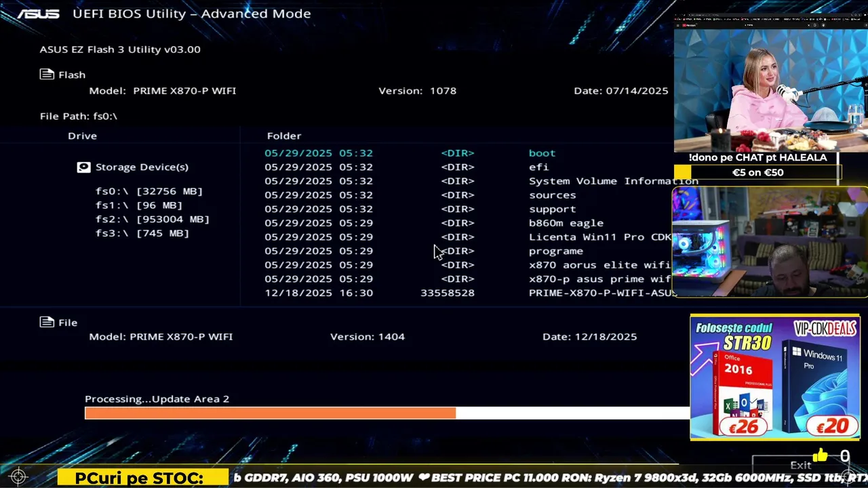Click the PCuri pe STOC yellow label
The width and height of the screenshot is (868, 488).
143,478
